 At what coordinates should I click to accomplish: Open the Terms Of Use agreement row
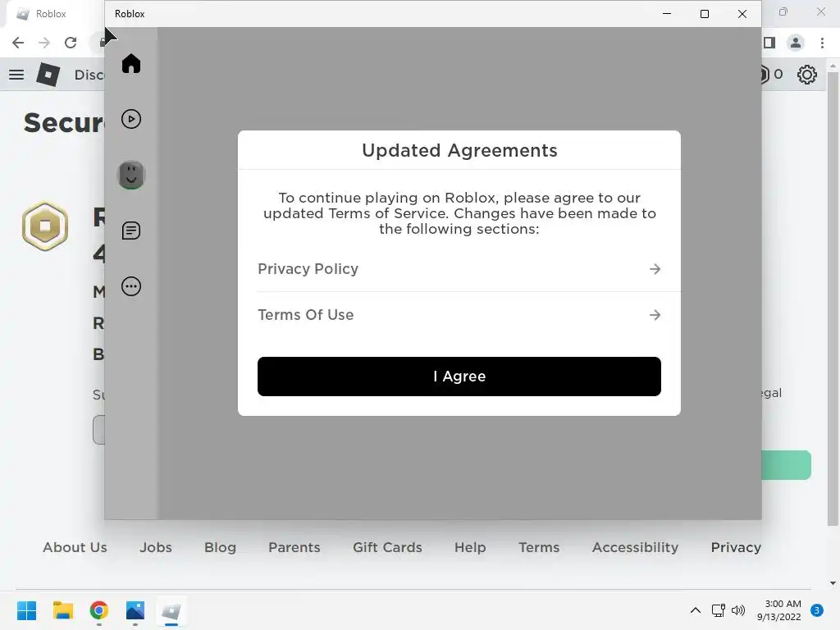tap(459, 315)
